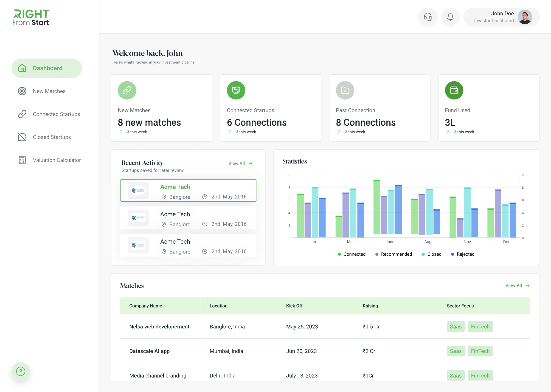The height and width of the screenshot is (392, 551).
Task: Open the notifications bell
Action: tap(450, 17)
